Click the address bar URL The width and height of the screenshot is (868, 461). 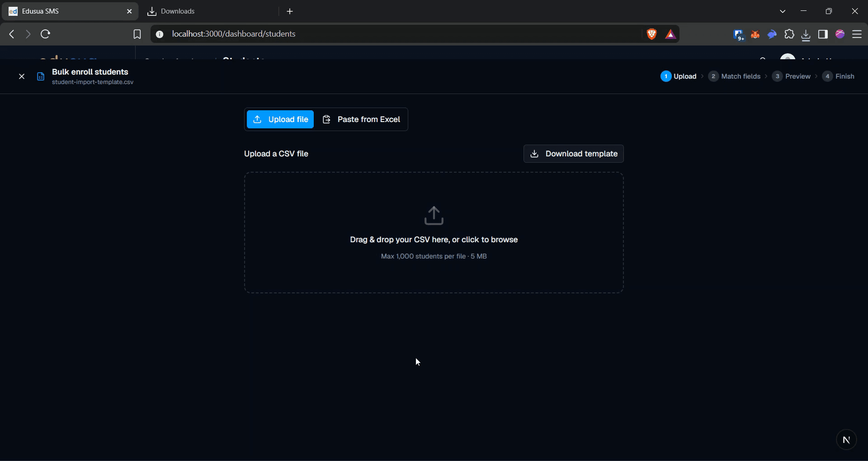tap(234, 34)
